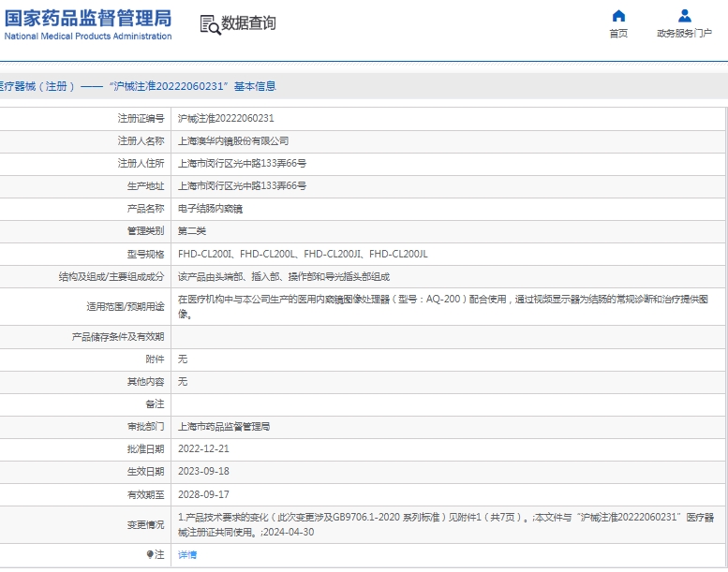Click National Medical Products Administration text
Viewport: 728px width, 572px height.
click(88, 37)
